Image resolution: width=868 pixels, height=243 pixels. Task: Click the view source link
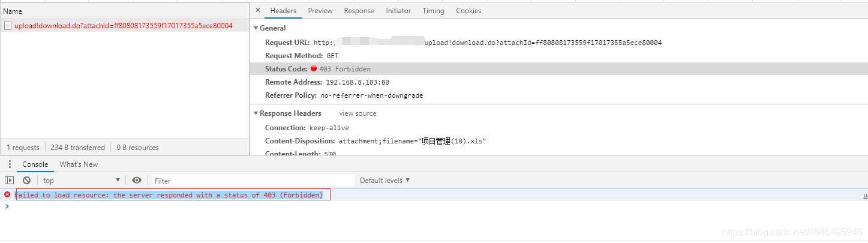click(x=358, y=113)
